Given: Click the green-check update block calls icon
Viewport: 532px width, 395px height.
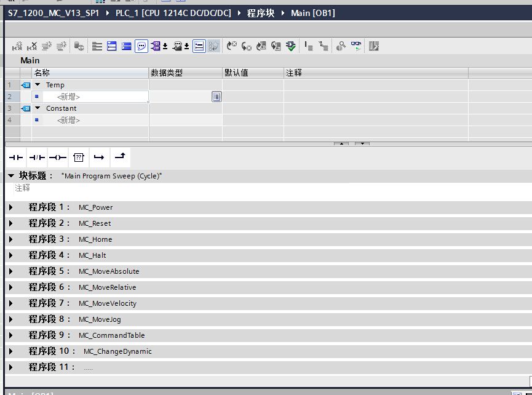Looking at the screenshot, I should coord(291,46).
